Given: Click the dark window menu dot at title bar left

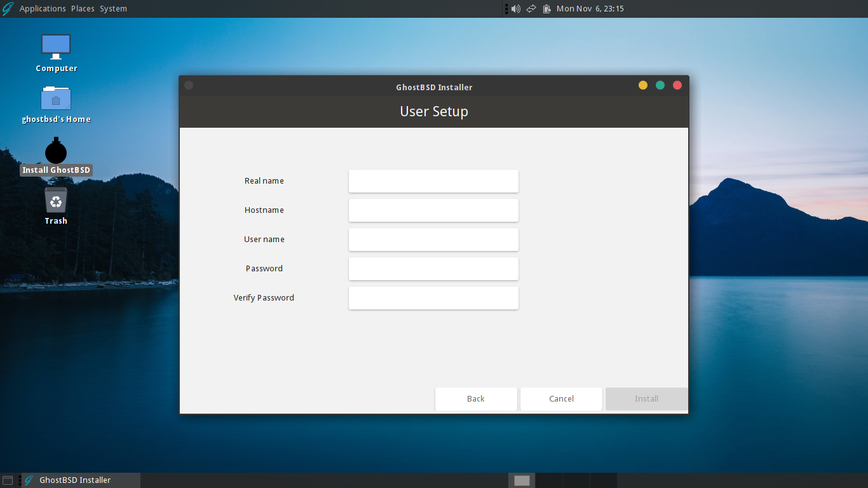Looking at the screenshot, I should pyautogui.click(x=189, y=85).
